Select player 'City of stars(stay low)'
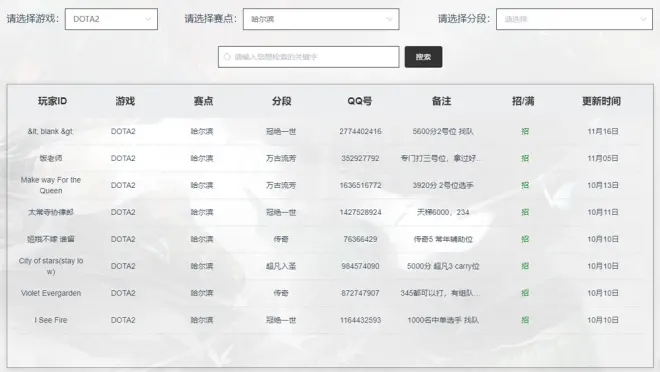 [51, 266]
